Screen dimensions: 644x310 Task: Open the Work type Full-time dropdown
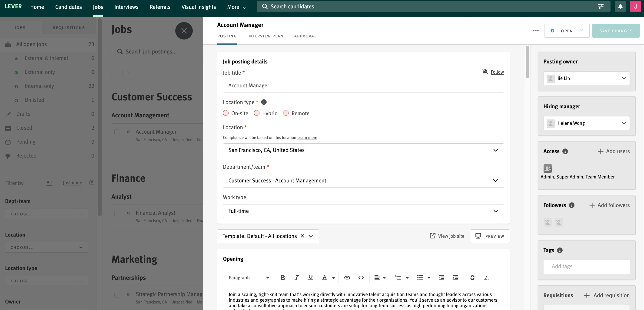(x=363, y=211)
